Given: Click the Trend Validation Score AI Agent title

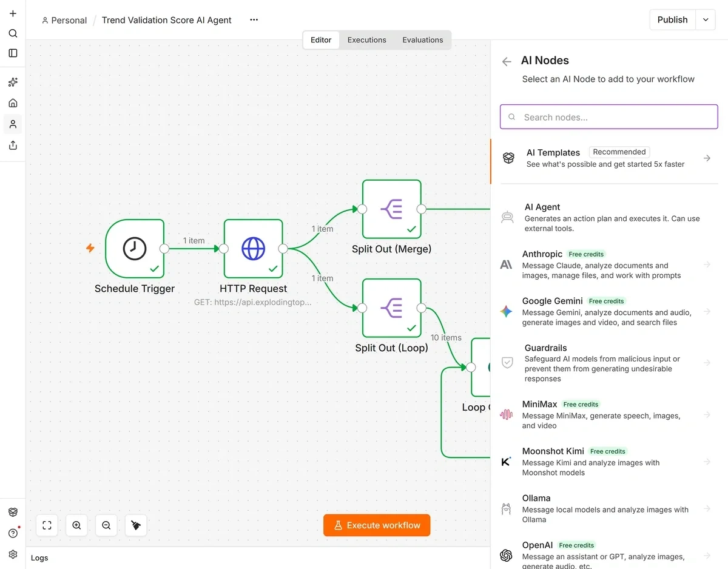Looking at the screenshot, I should point(167,20).
